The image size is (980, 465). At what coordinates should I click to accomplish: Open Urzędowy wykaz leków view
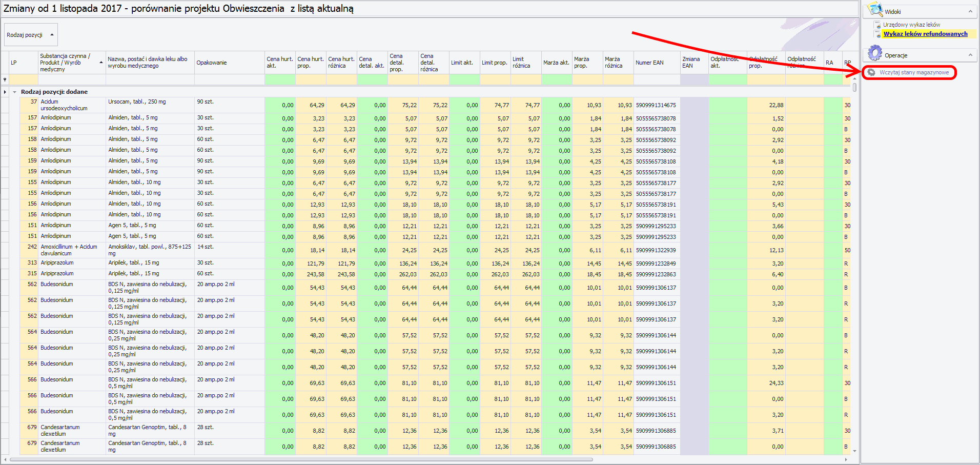[x=911, y=25]
